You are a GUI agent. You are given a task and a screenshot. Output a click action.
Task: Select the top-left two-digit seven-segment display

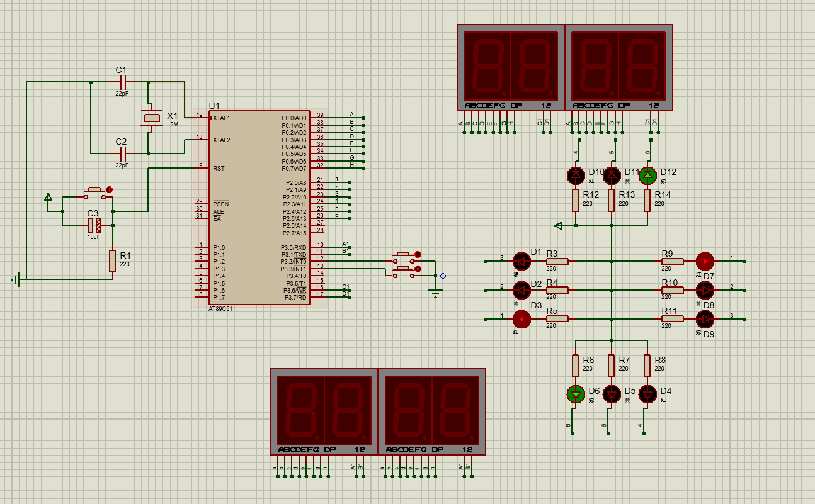pyautogui.click(x=511, y=68)
